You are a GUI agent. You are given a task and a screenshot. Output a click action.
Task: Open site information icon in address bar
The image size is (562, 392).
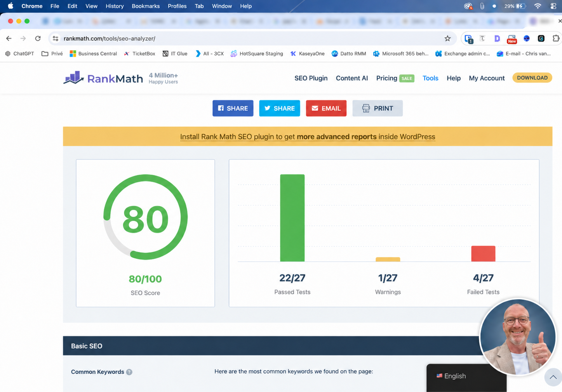point(56,38)
